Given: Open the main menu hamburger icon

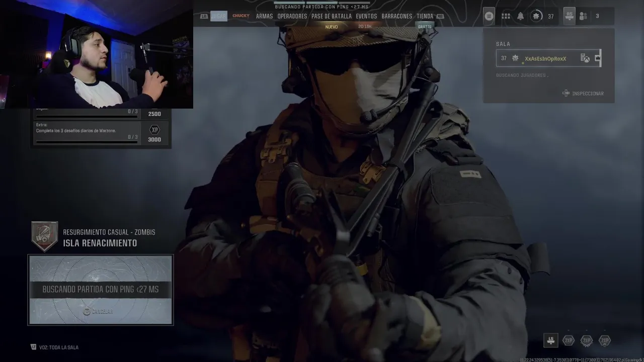Looking at the screenshot, I should tap(489, 16).
